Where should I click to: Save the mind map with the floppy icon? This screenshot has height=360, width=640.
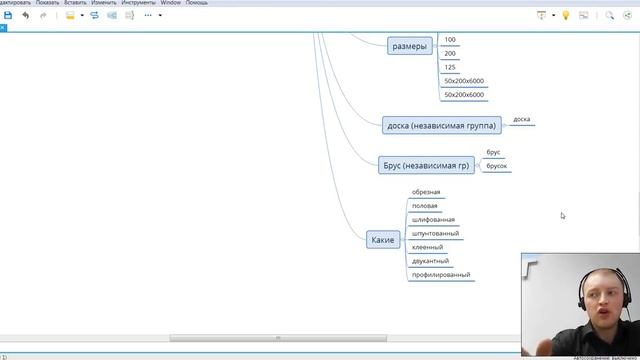pos(8,16)
